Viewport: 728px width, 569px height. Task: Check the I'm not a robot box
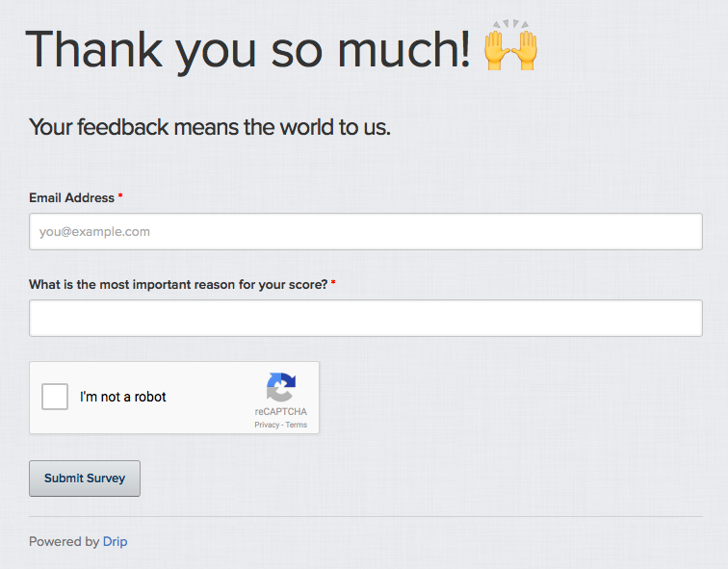(55, 397)
